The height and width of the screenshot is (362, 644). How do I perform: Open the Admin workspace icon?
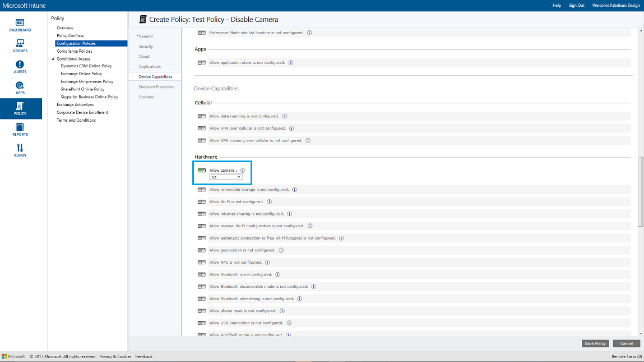click(20, 150)
